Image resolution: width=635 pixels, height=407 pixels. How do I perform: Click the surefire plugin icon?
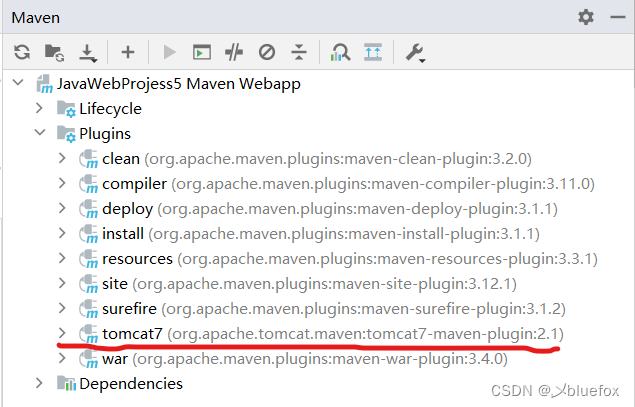(88, 309)
